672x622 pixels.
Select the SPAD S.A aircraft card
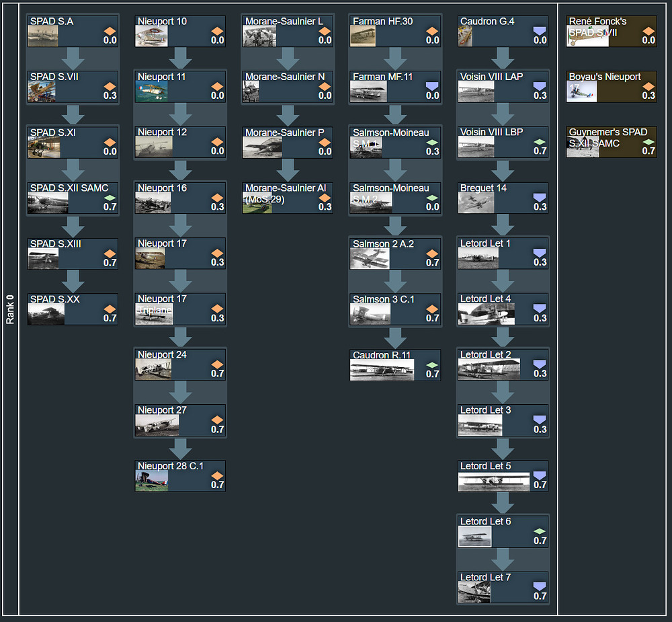73,32
